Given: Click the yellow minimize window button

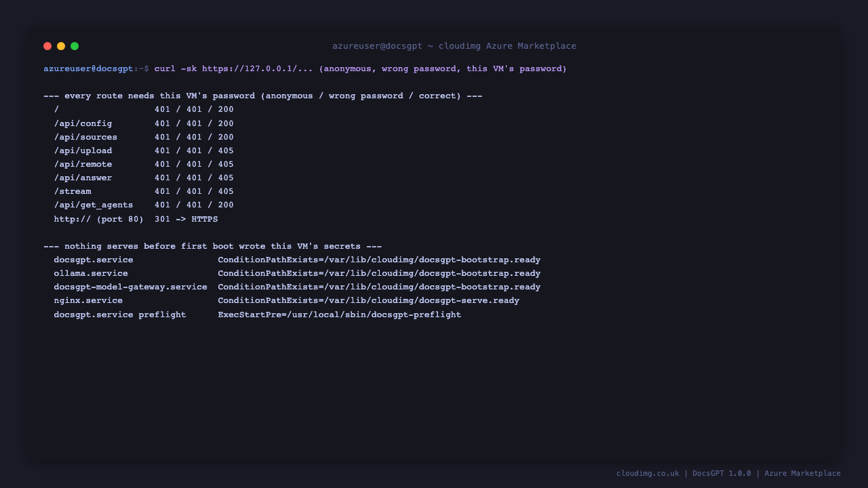Looking at the screenshot, I should pyautogui.click(x=61, y=46).
